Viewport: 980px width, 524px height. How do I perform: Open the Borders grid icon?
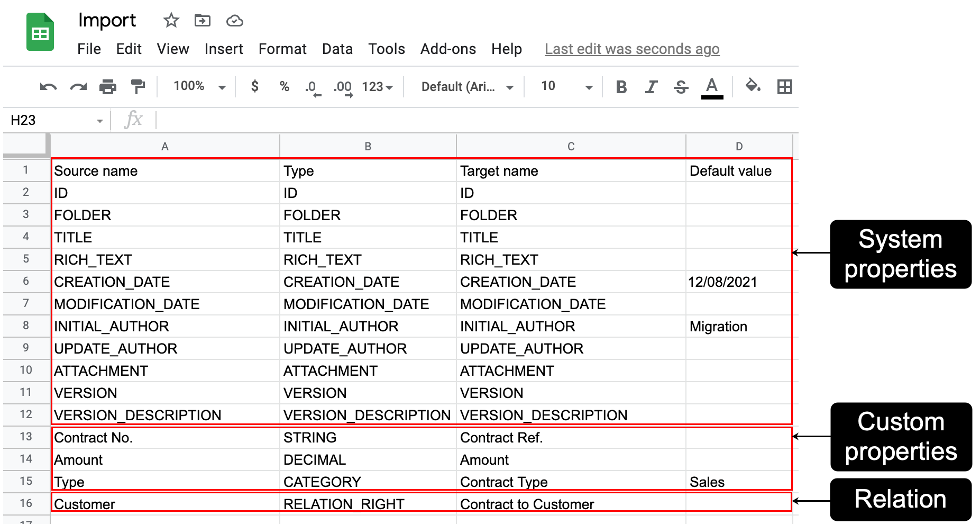(784, 87)
